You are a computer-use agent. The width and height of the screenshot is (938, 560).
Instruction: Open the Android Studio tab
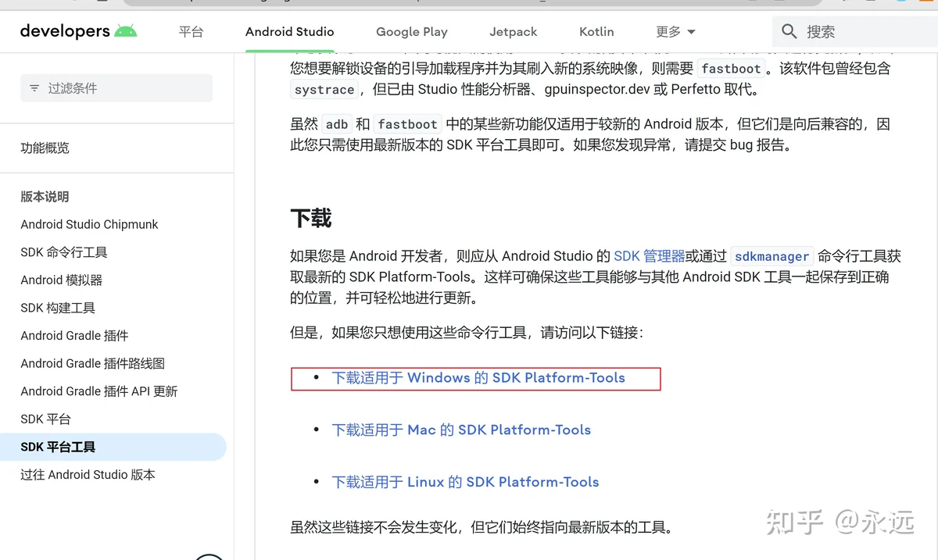tap(289, 32)
